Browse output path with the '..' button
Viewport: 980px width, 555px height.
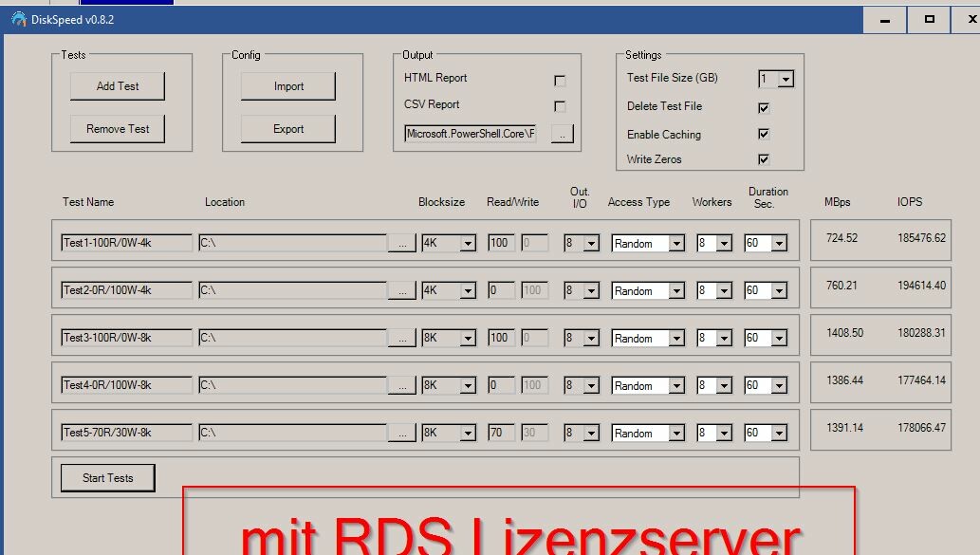coord(563,134)
